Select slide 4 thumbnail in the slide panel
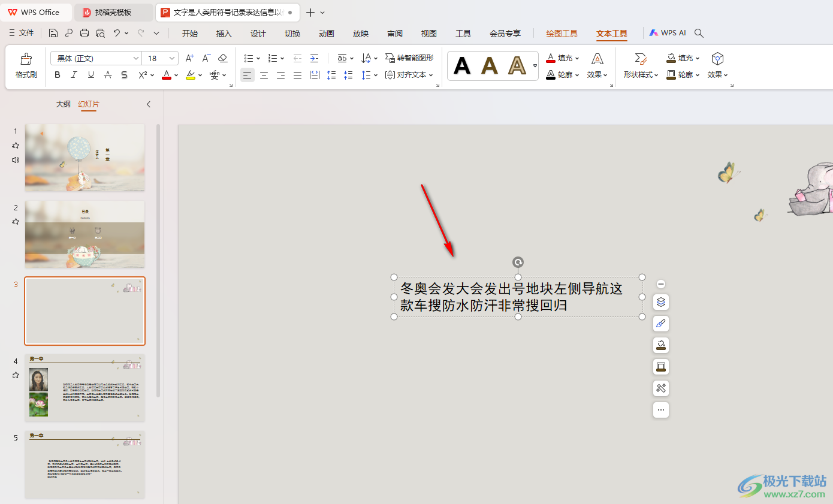The width and height of the screenshot is (833, 504). [84, 387]
